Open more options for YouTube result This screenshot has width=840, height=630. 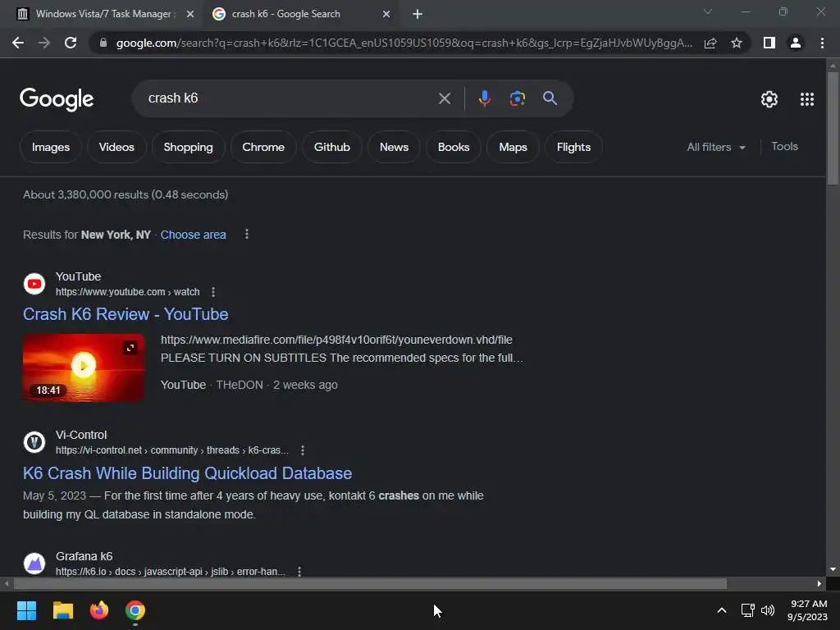pyautogui.click(x=213, y=292)
